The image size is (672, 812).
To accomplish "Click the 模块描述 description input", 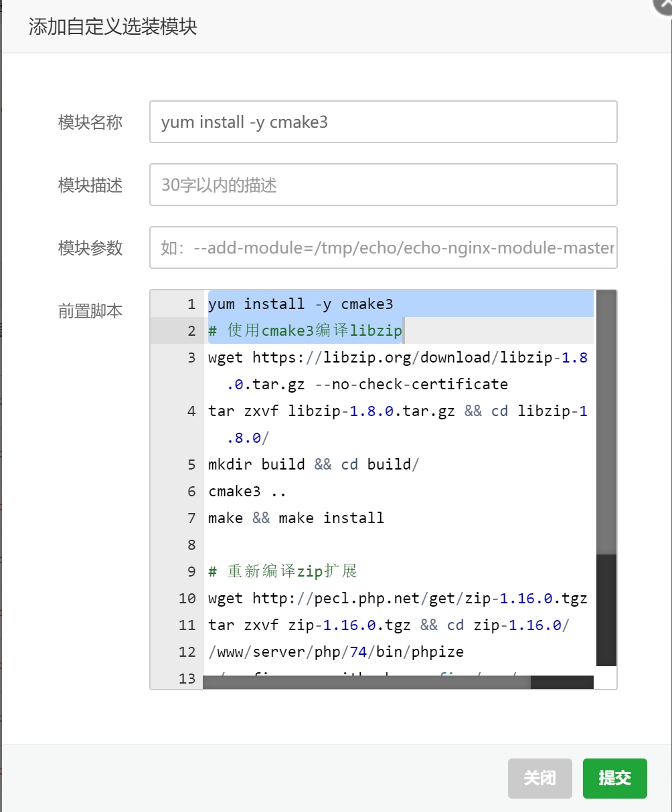I will click(383, 185).
